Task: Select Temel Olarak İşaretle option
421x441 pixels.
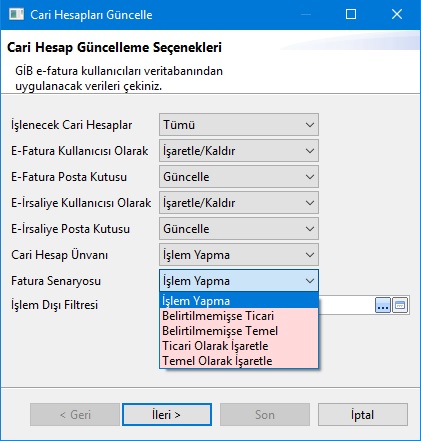Action: coord(239,361)
